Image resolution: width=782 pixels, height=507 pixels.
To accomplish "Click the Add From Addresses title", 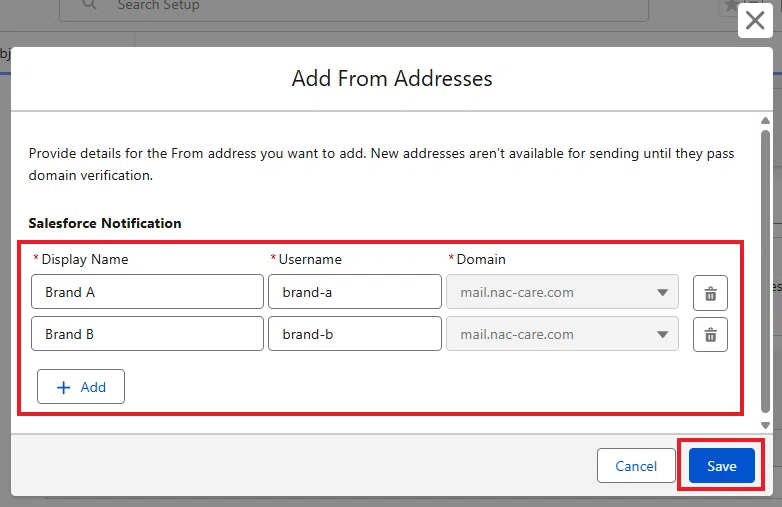I will (x=392, y=78).
